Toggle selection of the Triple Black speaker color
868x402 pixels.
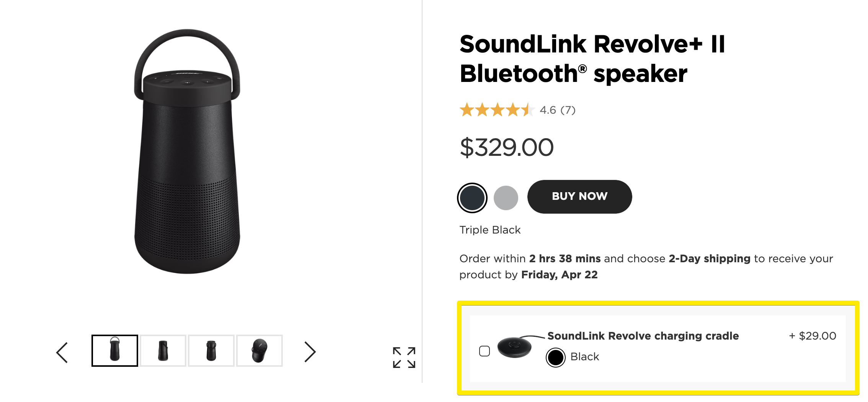(472, 197)
